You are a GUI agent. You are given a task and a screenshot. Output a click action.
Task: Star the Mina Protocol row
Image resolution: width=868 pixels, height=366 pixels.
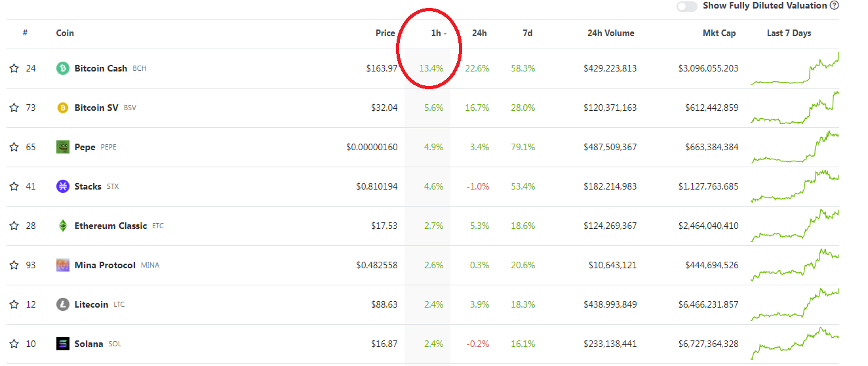point(14,265)
